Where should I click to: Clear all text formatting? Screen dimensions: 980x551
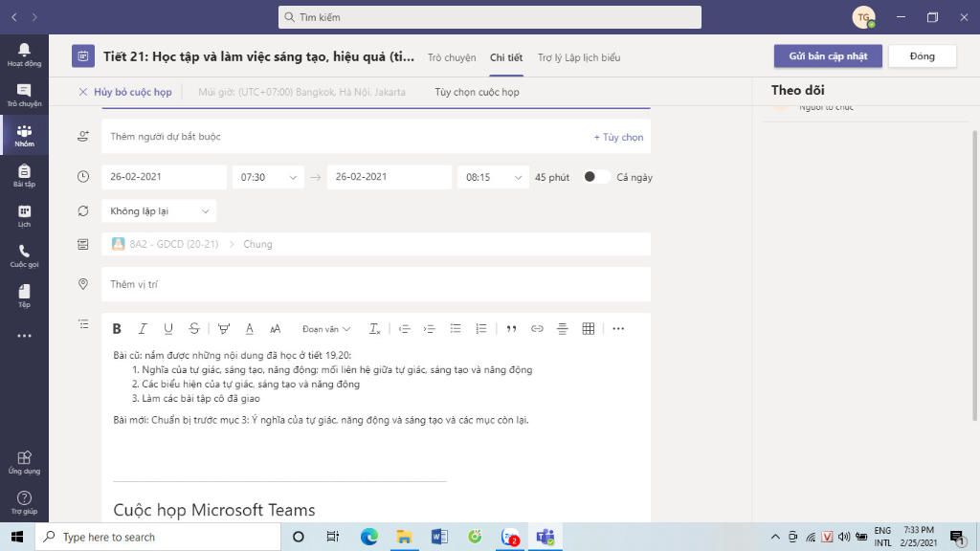tap(374, 329)
